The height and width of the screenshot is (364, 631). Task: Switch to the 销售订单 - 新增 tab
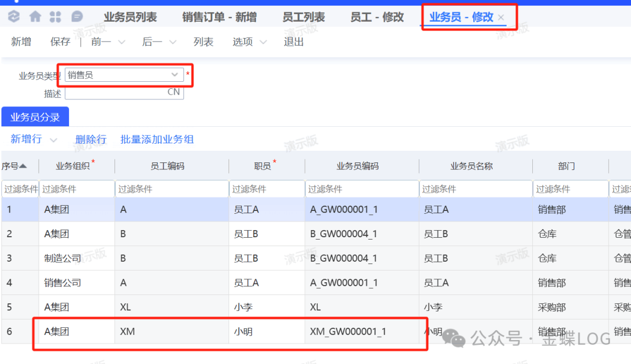(x=219, y=17)
